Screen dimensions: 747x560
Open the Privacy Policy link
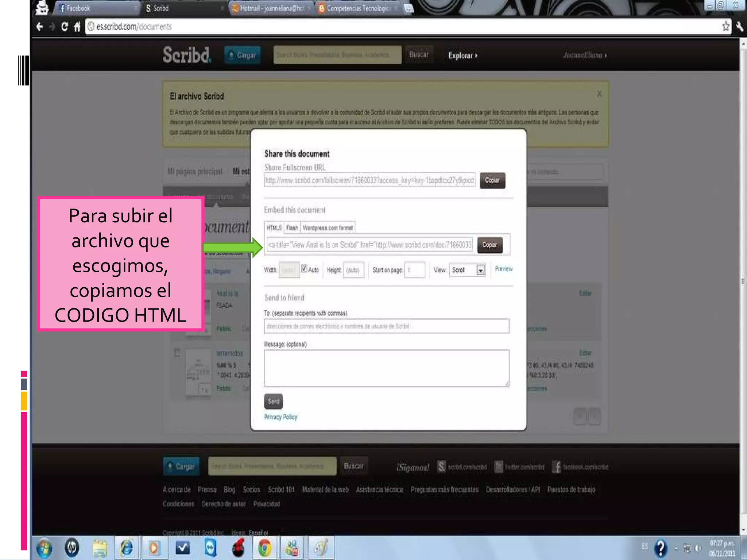(280, 417)
